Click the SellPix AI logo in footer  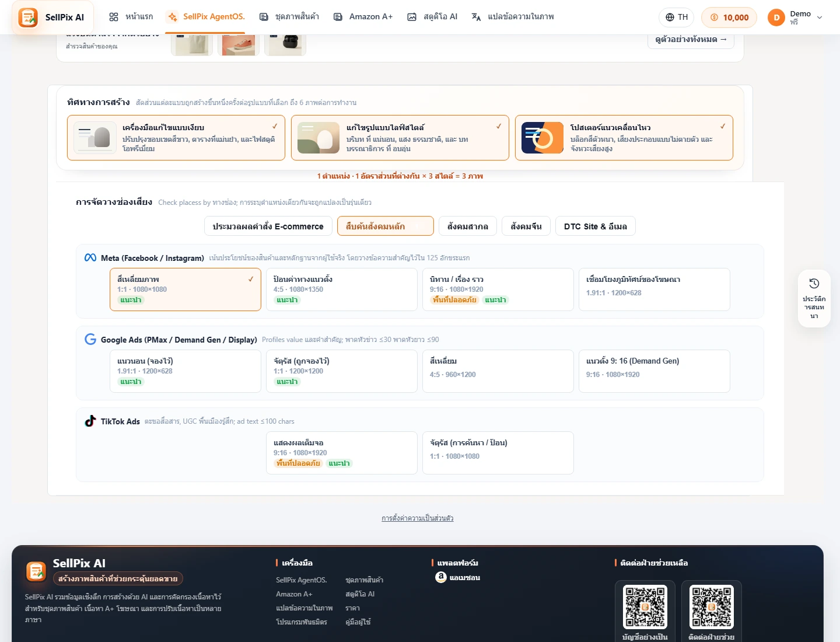36,571
